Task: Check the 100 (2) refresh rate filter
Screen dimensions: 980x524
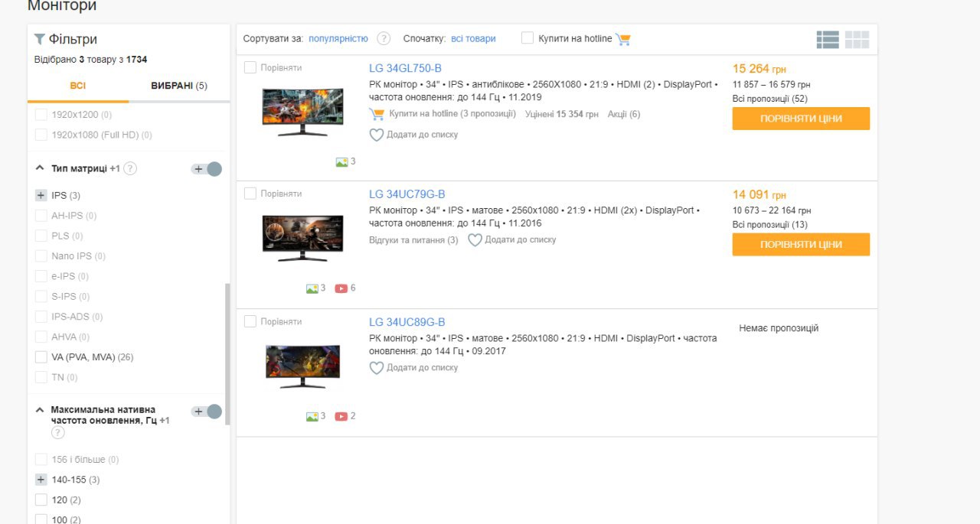Action: [41, 519]
